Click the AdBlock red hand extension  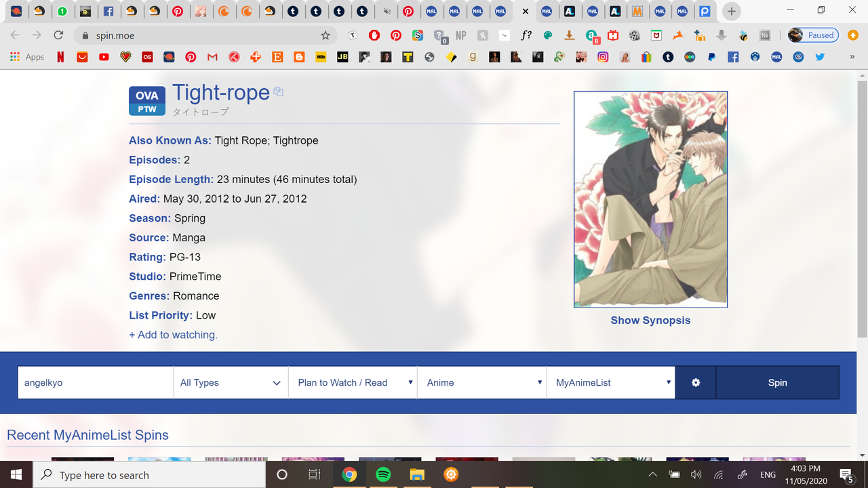pyautogui.click(x=374, y=35)
